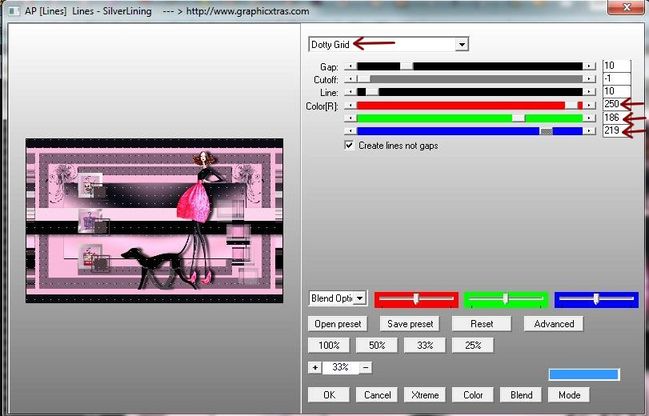Click the green color slider right arrow

point(589,118)
